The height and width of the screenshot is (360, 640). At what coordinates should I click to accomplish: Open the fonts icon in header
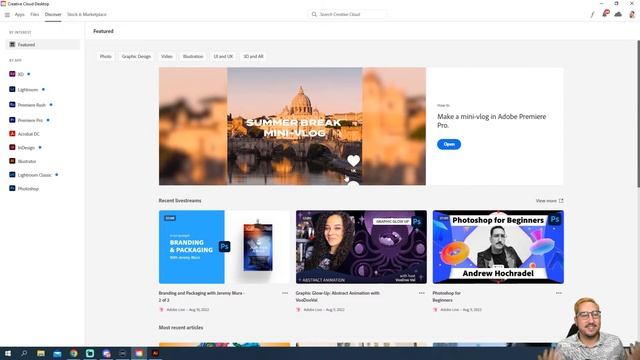click(592, 14)
